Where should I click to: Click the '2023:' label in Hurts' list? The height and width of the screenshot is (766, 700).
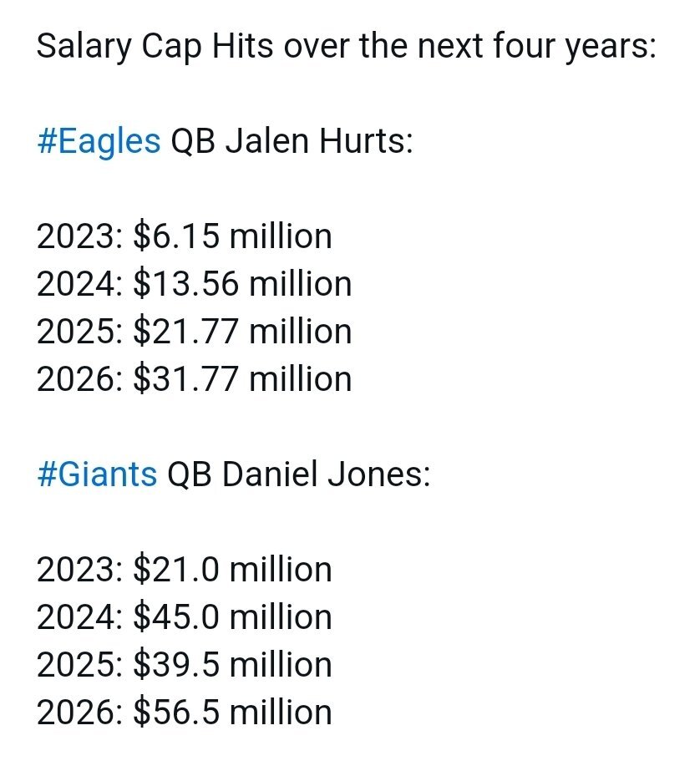click(x=80, y=236)
